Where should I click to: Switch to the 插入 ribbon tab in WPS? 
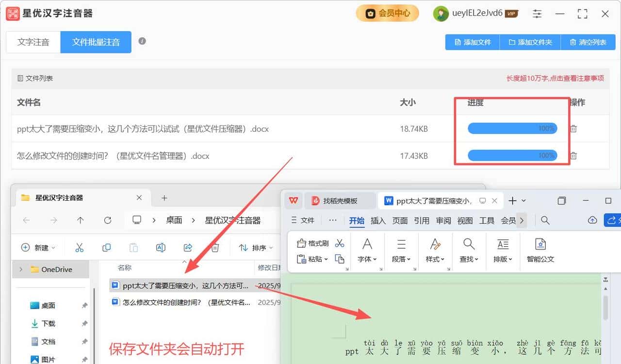(x=378, y=220)
